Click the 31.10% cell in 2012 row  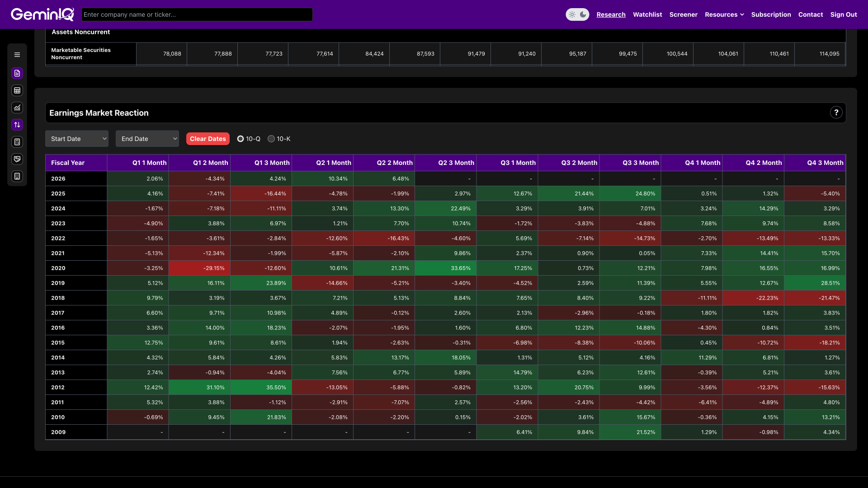(x=199, y=387)
